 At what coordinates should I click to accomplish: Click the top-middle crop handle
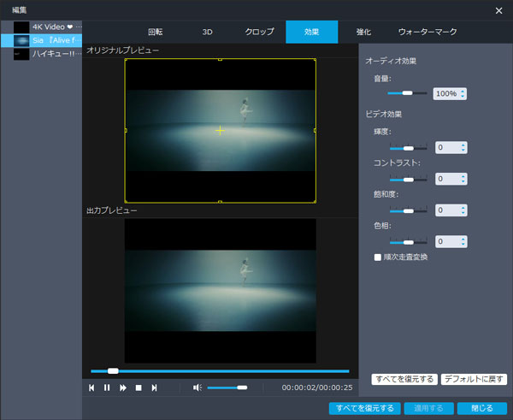tap(221, 60)
